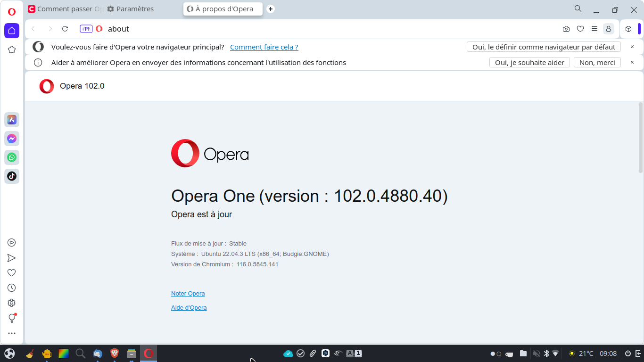Open the Easy Setup sliders icon
The width and height of the screenshot is (644, 362).
[594, 29]
